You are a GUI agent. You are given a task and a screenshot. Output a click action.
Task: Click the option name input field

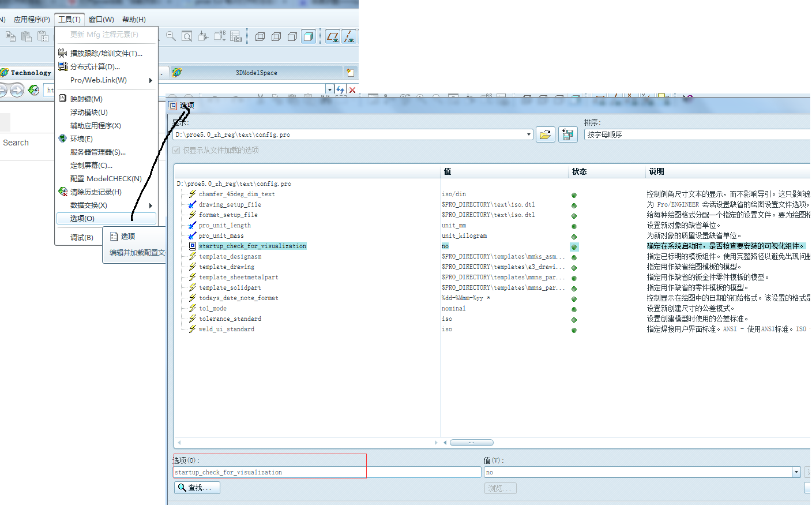click(x=327, y=472)
